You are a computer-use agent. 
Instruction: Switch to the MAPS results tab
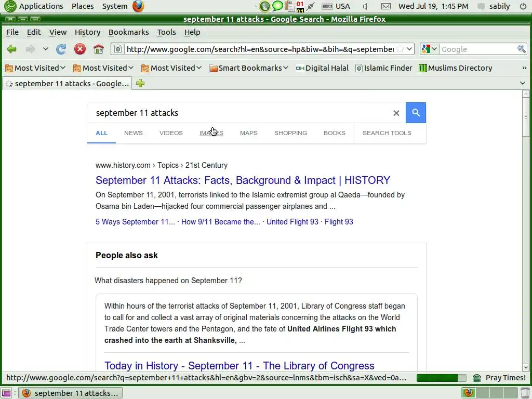click(249, 133)
